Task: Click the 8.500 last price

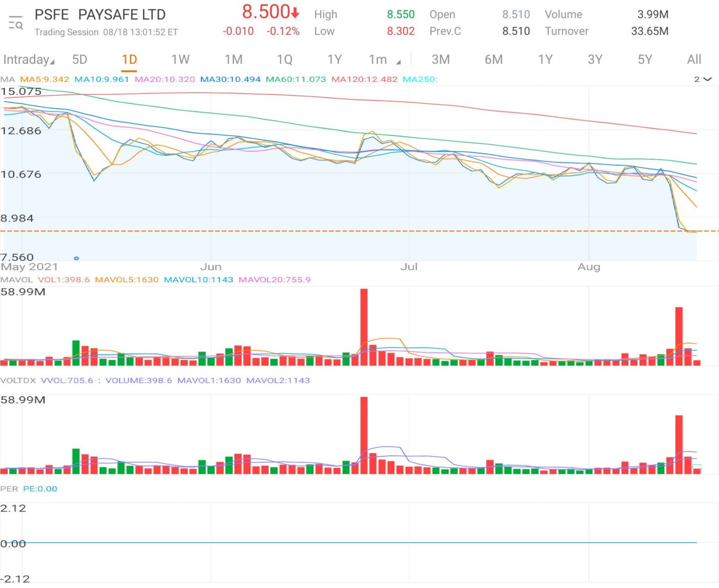Action: click(266, 12)
